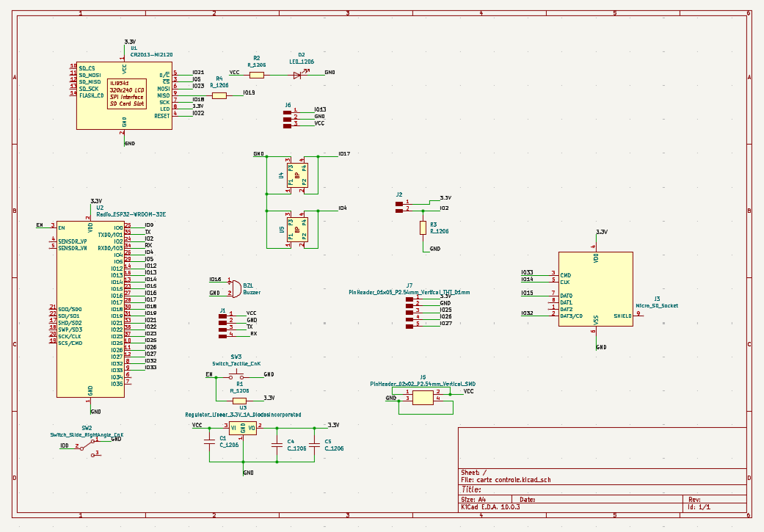Click the IO16 label at buzzer pin 1
Viewport: 764px width, 532px height.
215,280
